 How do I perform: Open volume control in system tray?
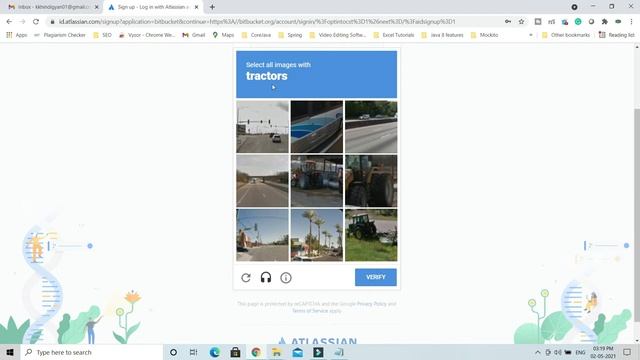(558, 352)
